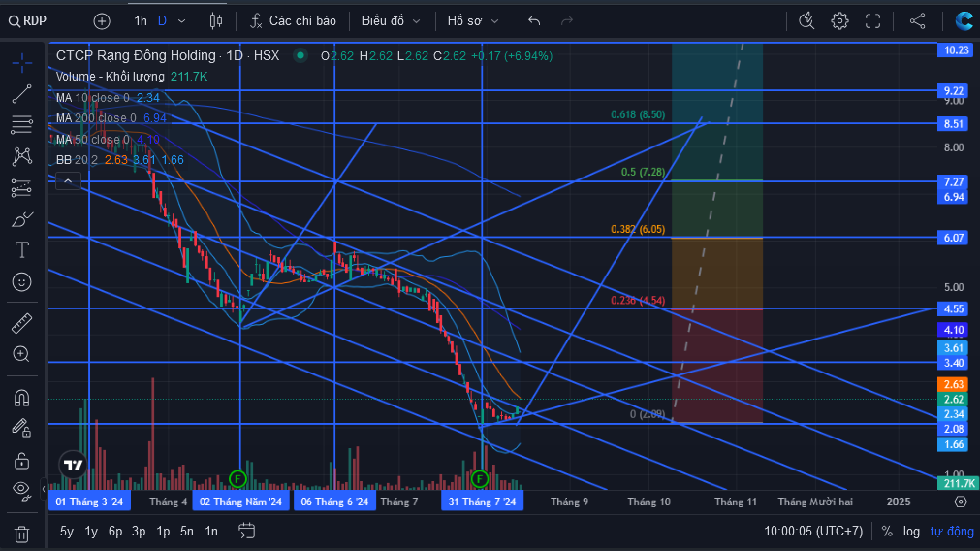The width and height of the screenshot is (980, 551).
Task: Open timezone 10:00:05 (UTC+7) menu
Action: point(813,532)
